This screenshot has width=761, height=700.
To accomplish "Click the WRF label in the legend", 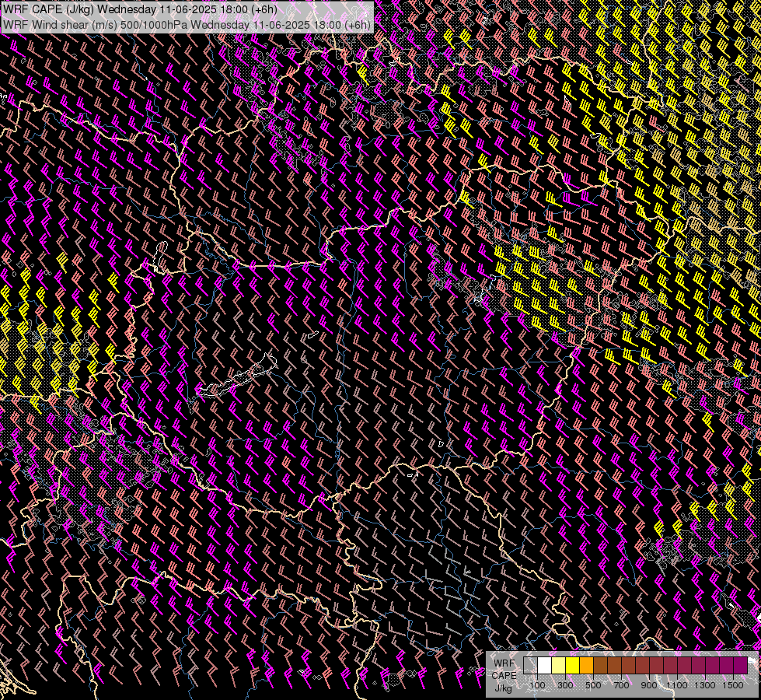I will click(x=504, y=663).
